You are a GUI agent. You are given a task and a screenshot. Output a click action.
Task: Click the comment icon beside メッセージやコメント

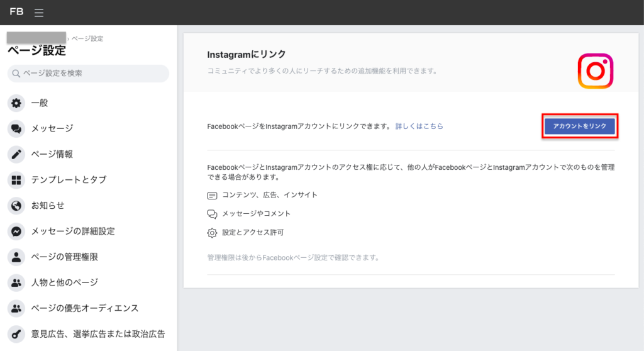click(x=212, y=214)
